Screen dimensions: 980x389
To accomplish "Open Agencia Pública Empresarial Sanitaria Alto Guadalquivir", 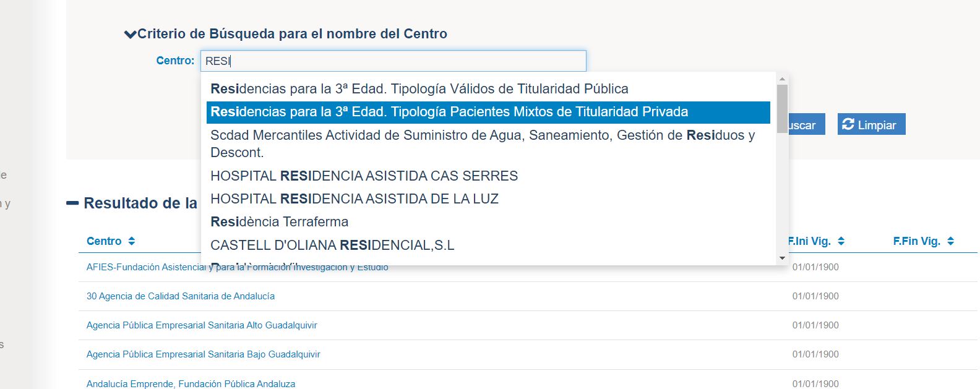I will click(202, 325).
